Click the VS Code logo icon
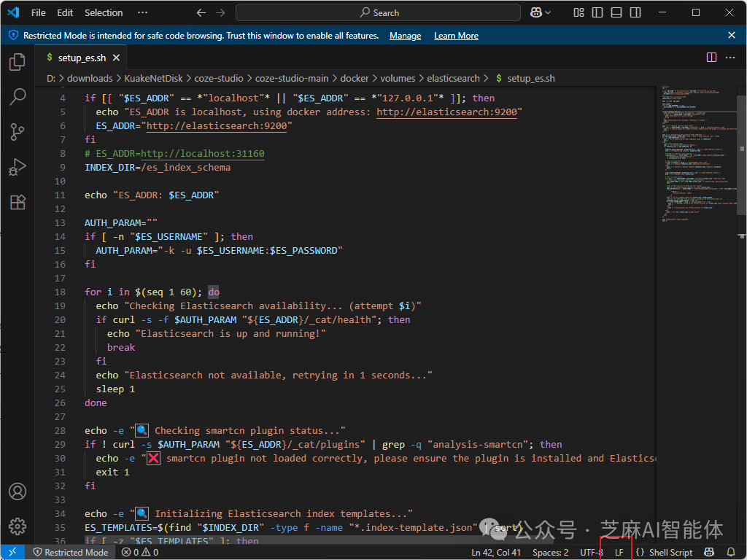747x560 pixels. pos(13,12)
